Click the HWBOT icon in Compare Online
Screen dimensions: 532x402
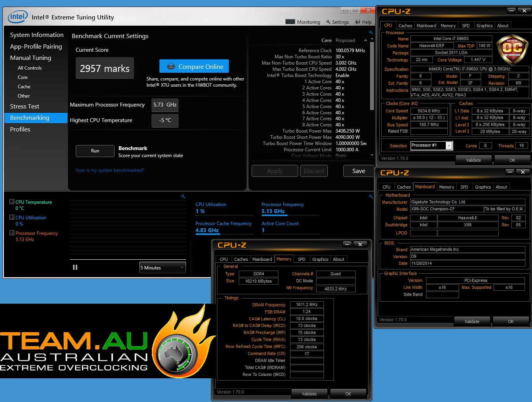[x=170, y=66]
